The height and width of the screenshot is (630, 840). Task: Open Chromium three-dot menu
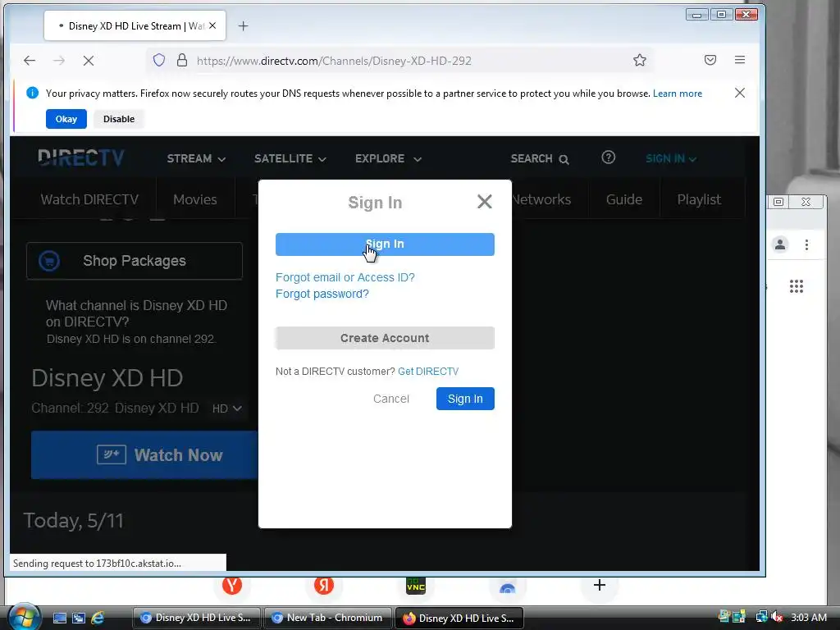(807, 244)
